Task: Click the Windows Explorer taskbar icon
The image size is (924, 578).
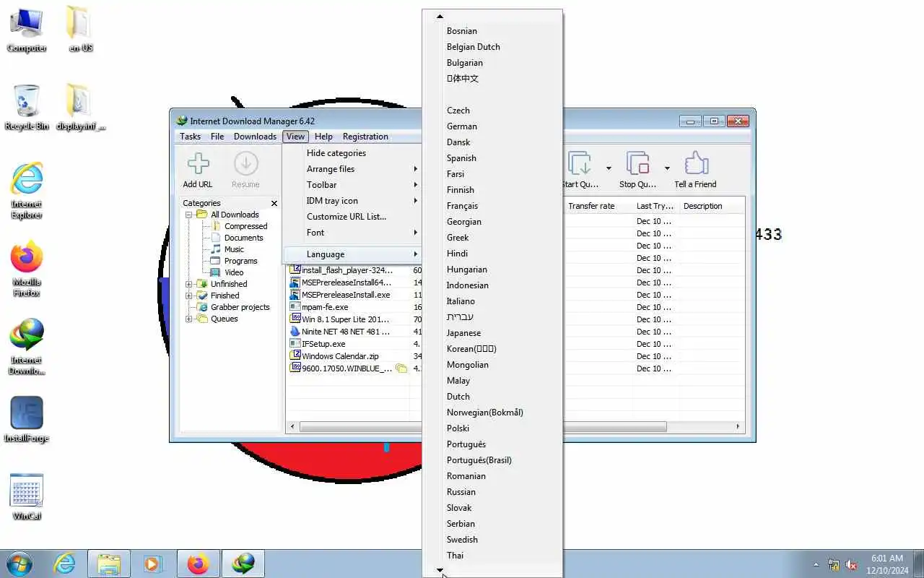Action: click(x=109, y=564)
